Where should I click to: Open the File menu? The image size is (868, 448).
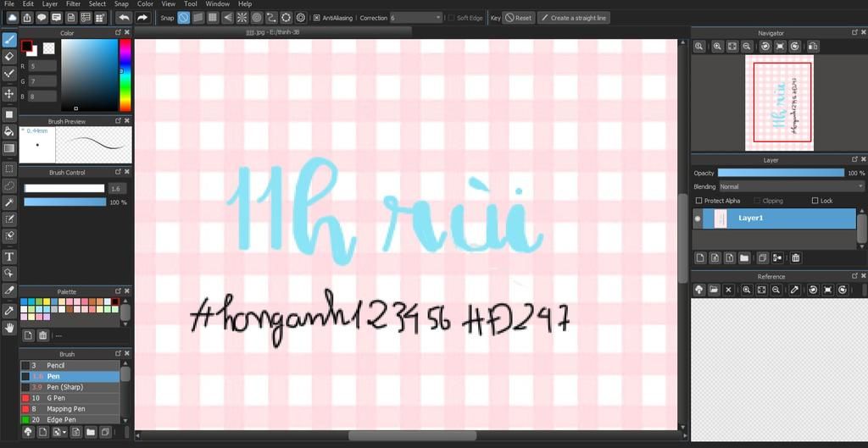tap(8, 4)
